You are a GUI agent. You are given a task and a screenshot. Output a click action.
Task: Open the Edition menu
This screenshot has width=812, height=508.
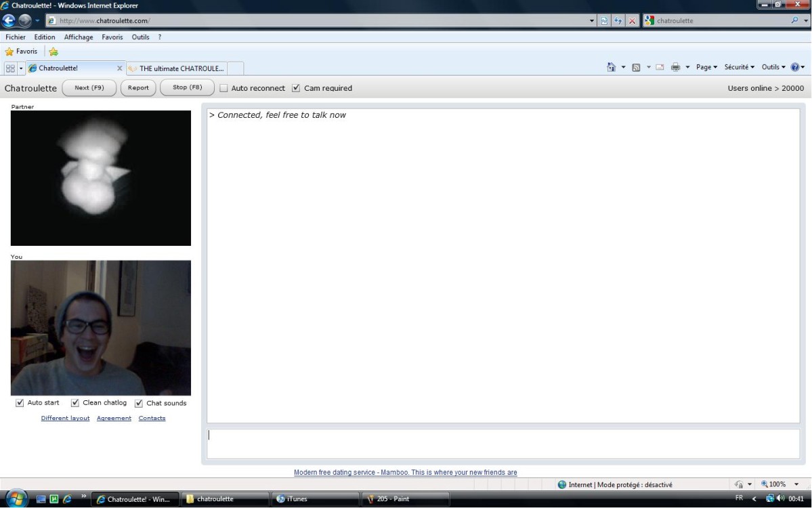point(45,37)
